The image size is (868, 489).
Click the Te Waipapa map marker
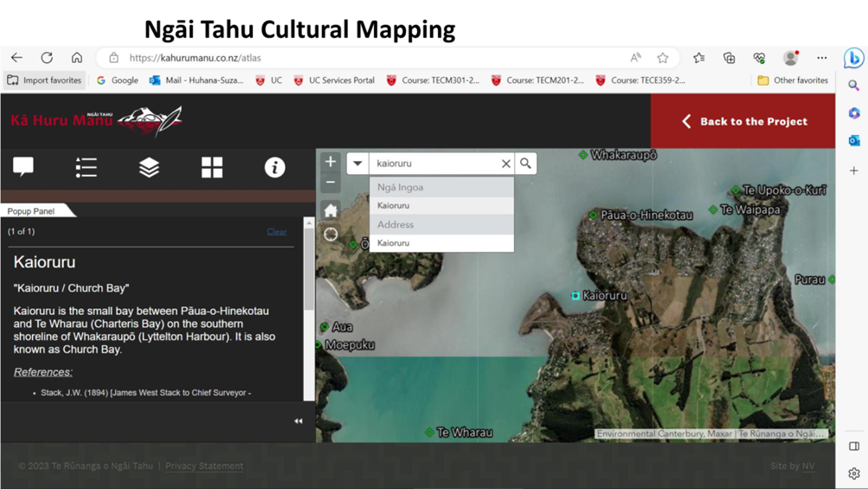[713, 209]
